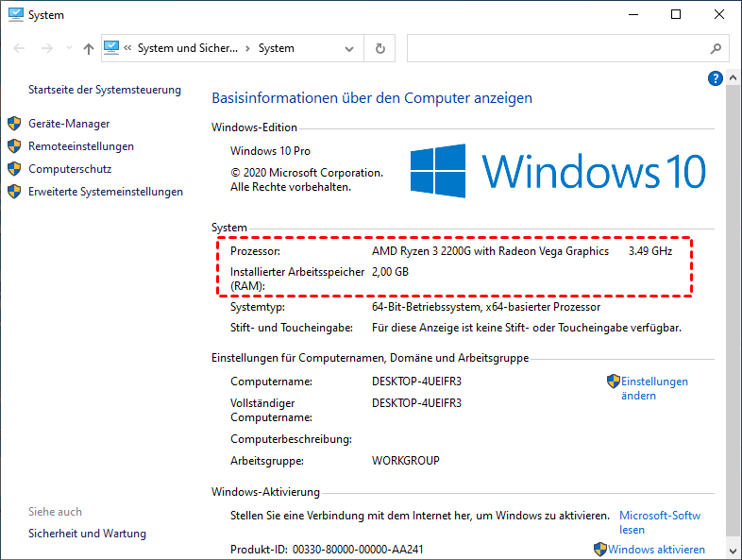Screen dimensions: 742x560
Task: Show hidden breadcrumb path via double chevron
Action: coord(127,48)
